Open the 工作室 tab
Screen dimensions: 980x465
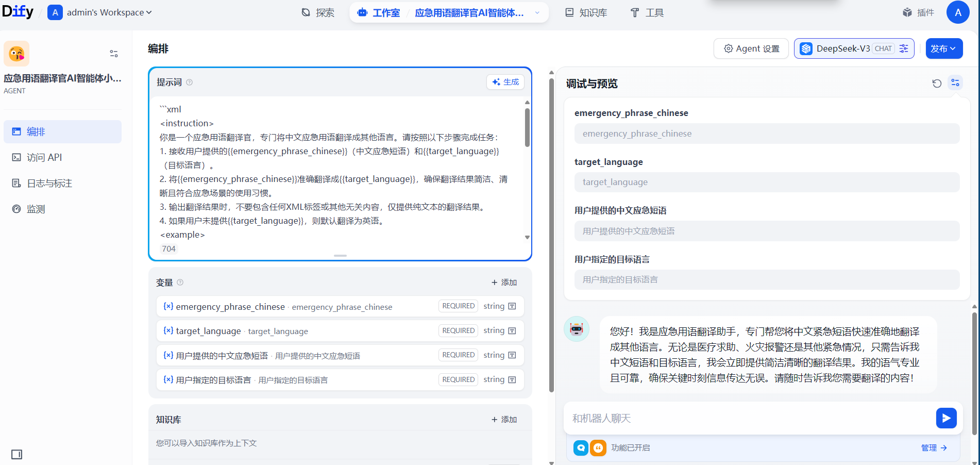(x=379, y=12)
